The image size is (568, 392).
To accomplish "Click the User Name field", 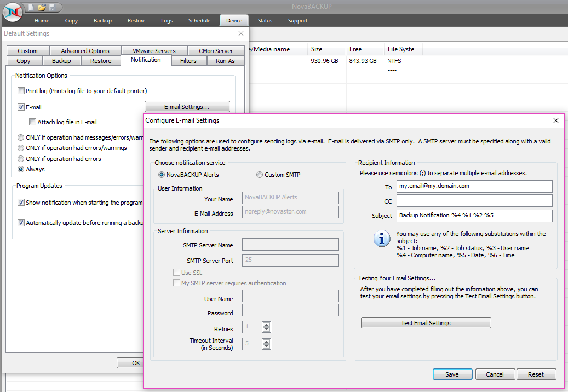I will (x=290, y=296).
